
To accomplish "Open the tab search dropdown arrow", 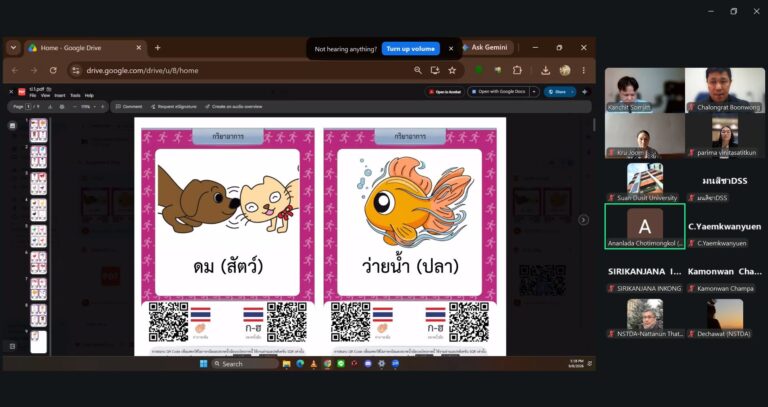I will point(13,48).
